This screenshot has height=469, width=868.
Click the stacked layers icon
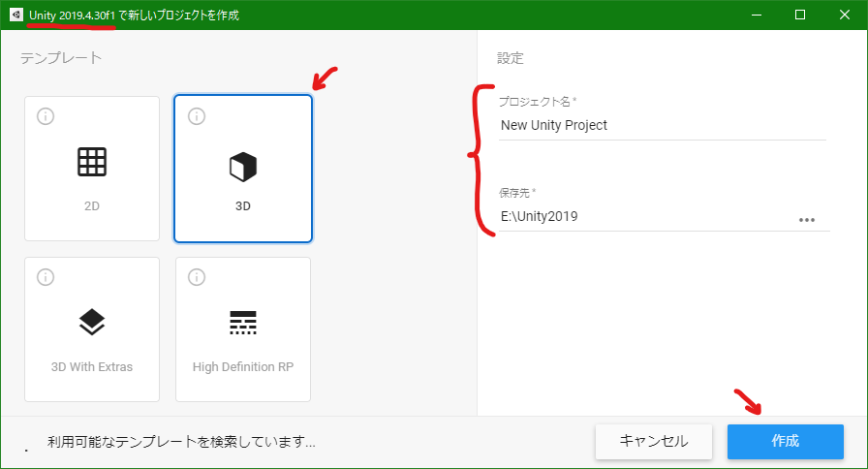tap(92, 322)
